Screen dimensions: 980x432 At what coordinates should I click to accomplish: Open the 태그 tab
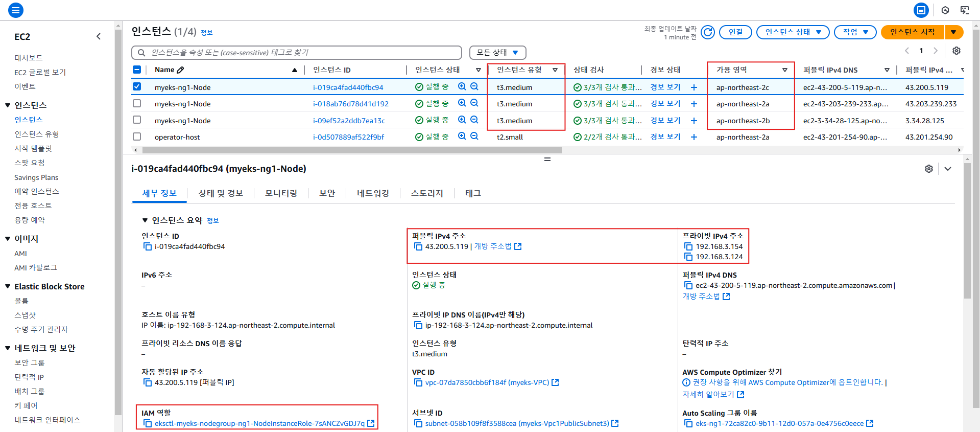tap(473, 193)
